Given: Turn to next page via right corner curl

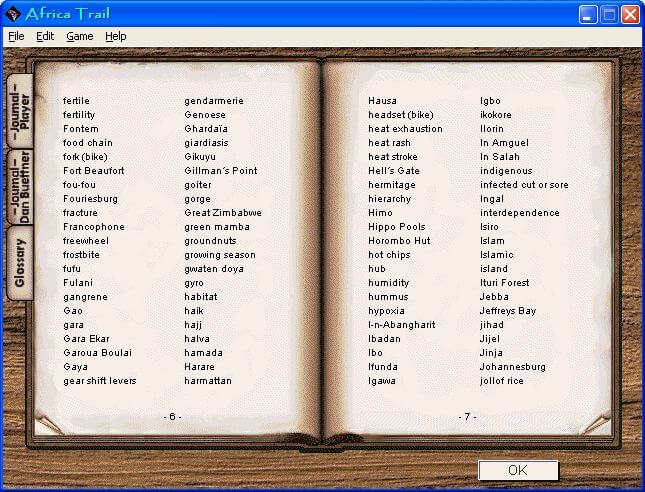Looking at the screenshot, I should (x=597, y=424).
